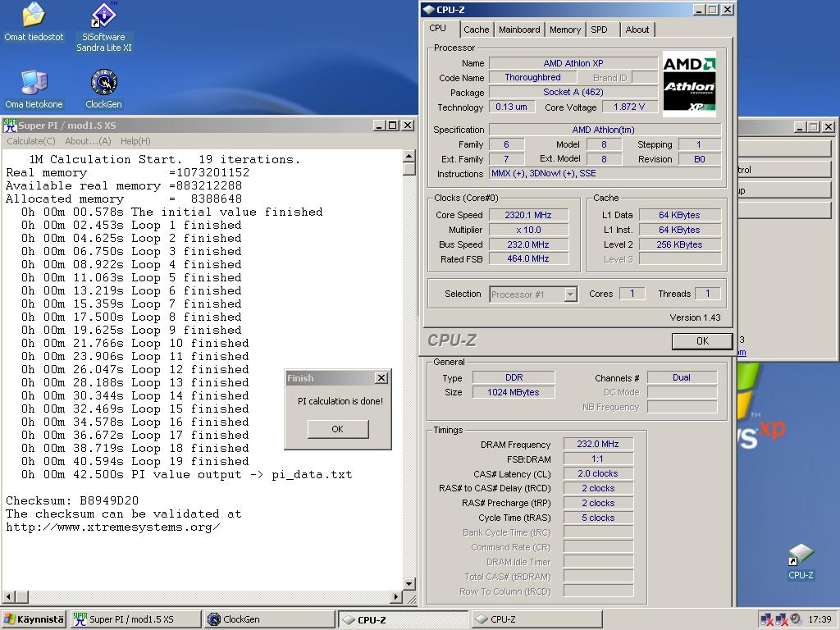This screenshot has width=840, height=630.
Task: Select the active CPU-Z taskbar button
Action: coord(403,619)
